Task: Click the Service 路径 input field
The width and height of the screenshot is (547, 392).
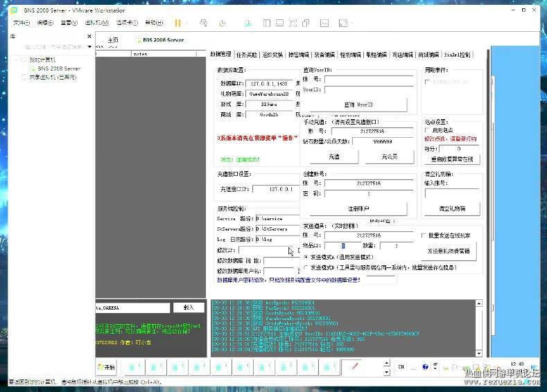Action: click(x=277, y=218)
